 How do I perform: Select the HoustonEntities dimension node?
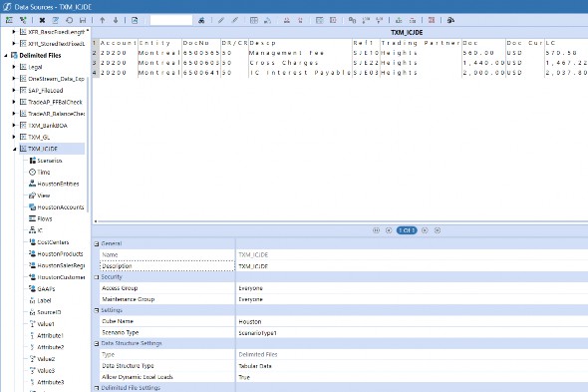54,184
